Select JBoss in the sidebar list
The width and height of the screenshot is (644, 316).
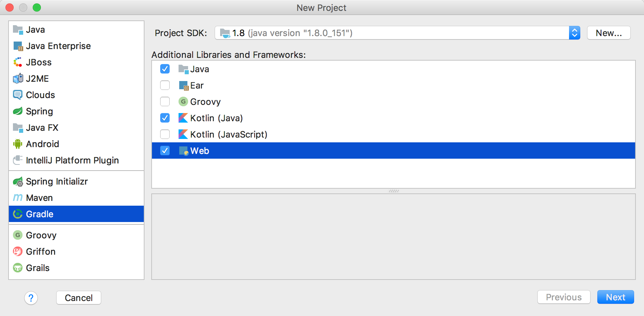76,62
